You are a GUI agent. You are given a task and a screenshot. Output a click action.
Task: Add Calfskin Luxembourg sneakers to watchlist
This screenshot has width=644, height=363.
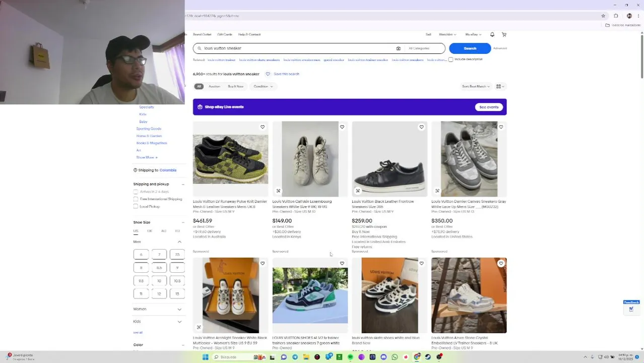point(342,127)
